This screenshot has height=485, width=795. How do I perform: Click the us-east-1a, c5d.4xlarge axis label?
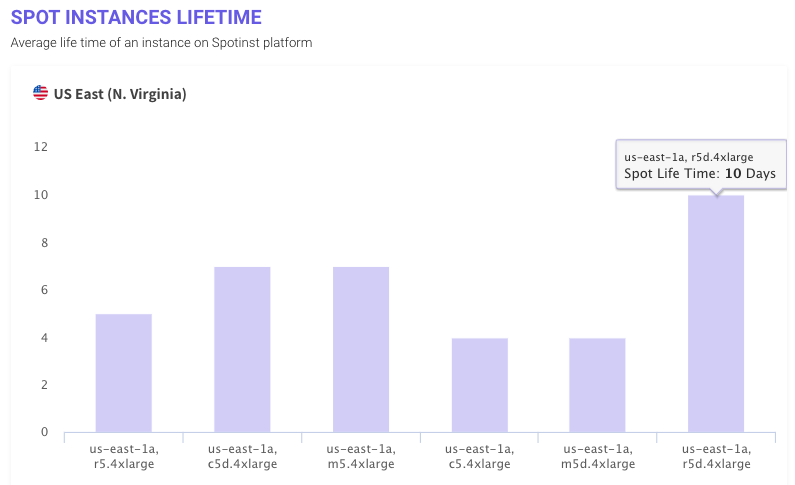tap(242, 456)
